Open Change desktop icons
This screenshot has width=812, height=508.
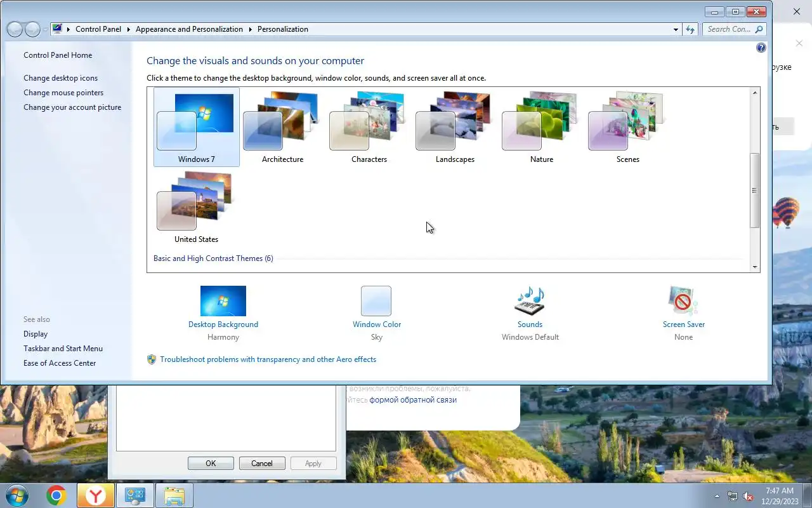61,78
